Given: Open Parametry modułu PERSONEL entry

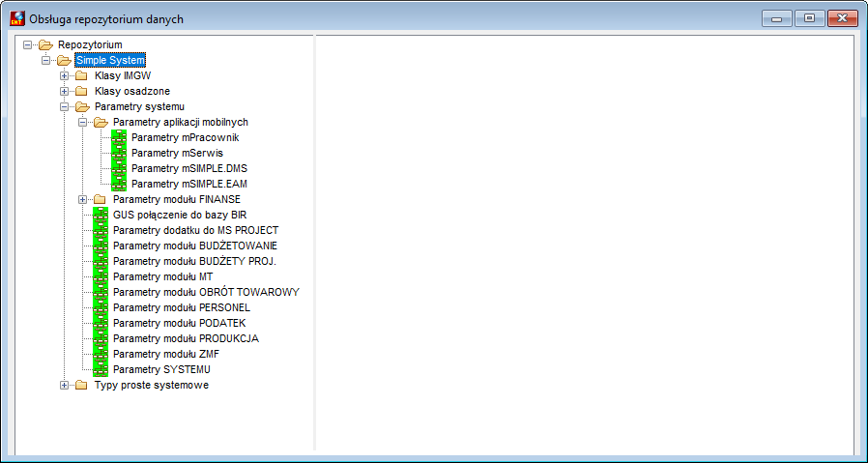Looking at the screenshot, I should click(x=182, y=308).
